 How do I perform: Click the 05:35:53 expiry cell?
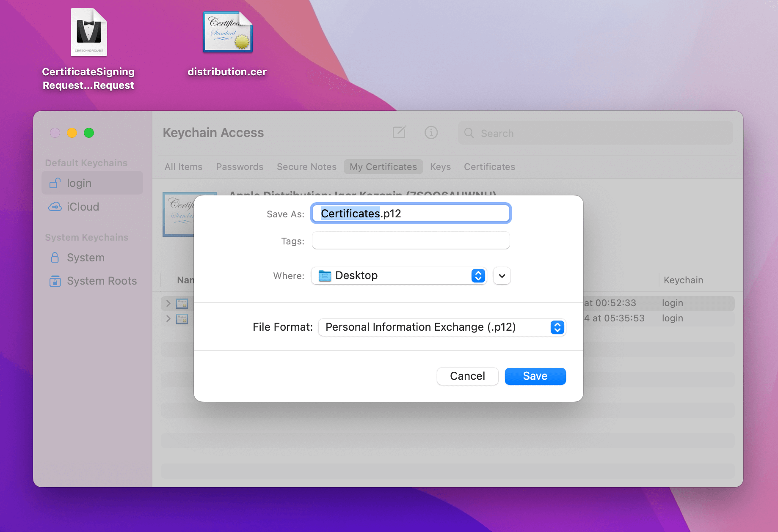(614, 318)
